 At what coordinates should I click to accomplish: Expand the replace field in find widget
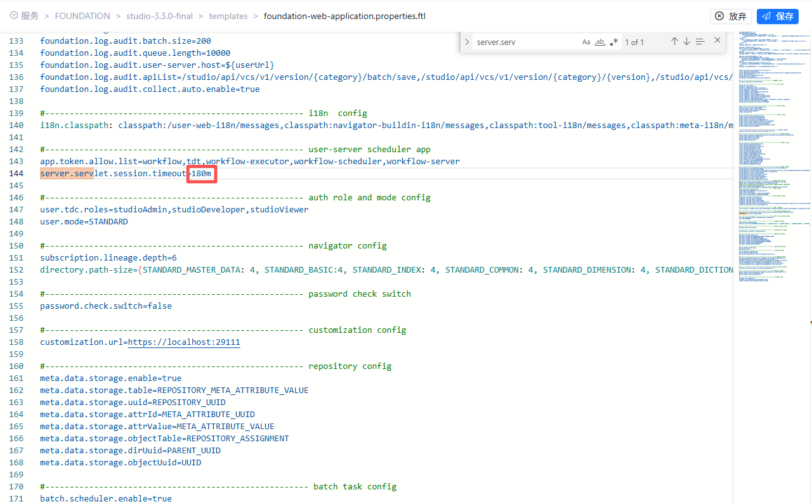point(467,42)
